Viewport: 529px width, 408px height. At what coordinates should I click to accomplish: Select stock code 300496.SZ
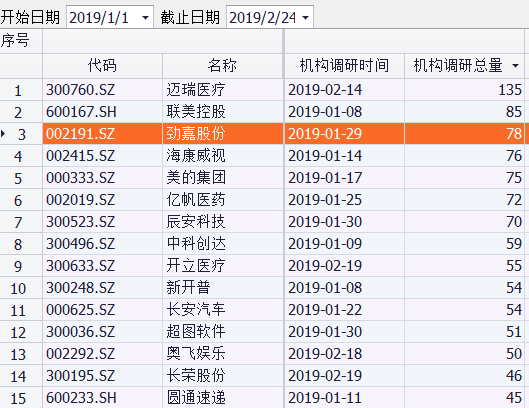point(81,244)
